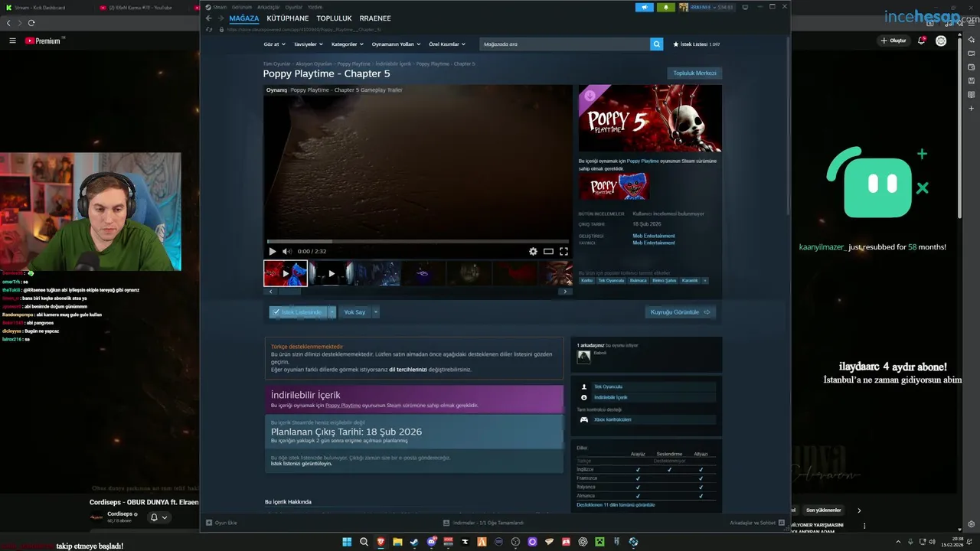Switch trailer to theater mode icon
Screen dimensions: 980x551
pyautogui.click(x=548, y=251)
